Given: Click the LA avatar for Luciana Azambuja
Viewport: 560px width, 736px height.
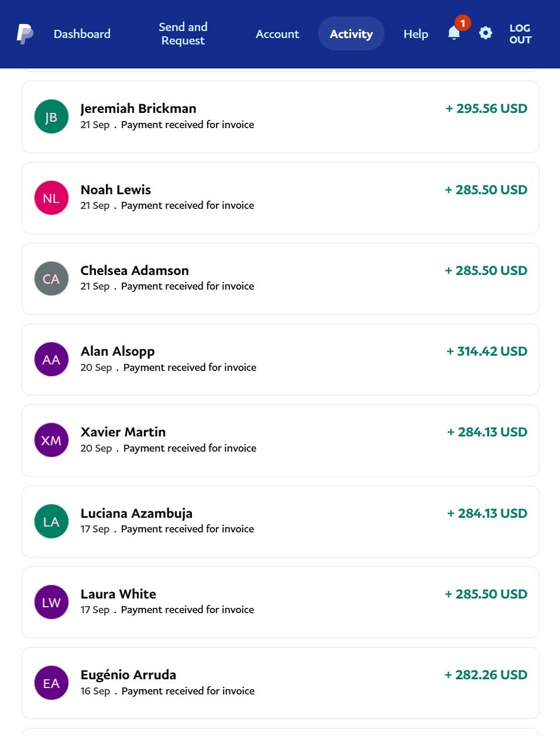Looking at the screenshot, I should click(x=51, y=521).
